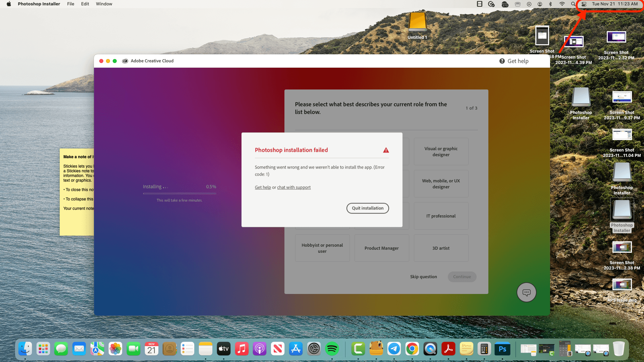
Task: Click the Get help question mark icon
Action: [x=502, y=61]
